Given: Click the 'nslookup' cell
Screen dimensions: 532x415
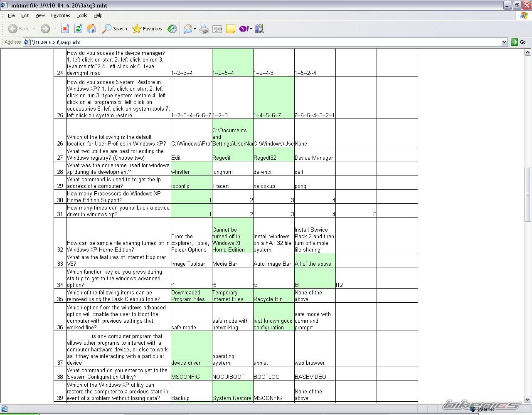Looking at the screenshot, I should (x=273, y=183).
